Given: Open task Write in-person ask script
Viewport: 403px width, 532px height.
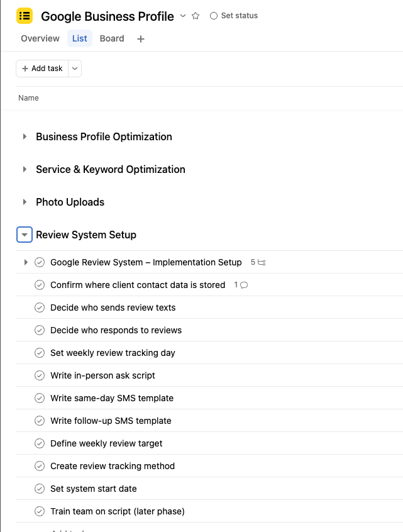Looking at the screenshot, I should pyautogui.click(x=102, y=375).
